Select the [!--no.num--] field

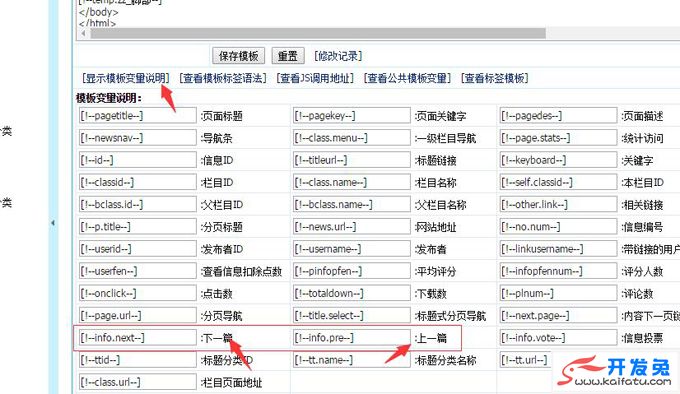click(558, 226)
